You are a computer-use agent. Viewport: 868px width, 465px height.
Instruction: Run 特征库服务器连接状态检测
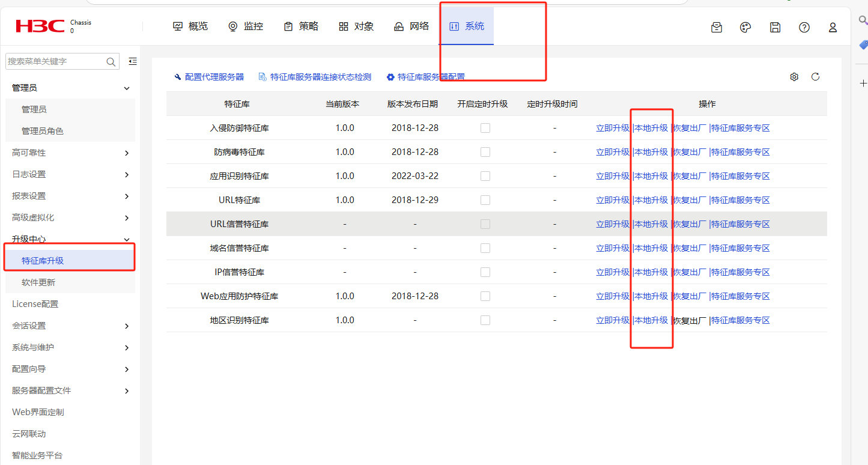click(315, 77)
